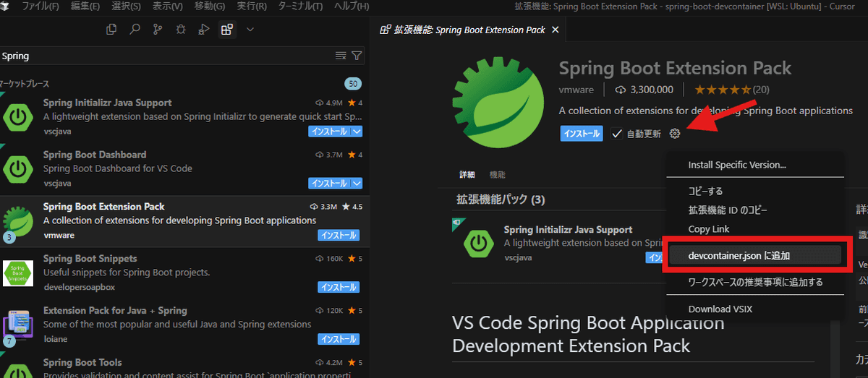Viewport: 868px width, 378px height.
Task: Choose 'Install Specific Version...' menu item
Action: click(736, 165)
